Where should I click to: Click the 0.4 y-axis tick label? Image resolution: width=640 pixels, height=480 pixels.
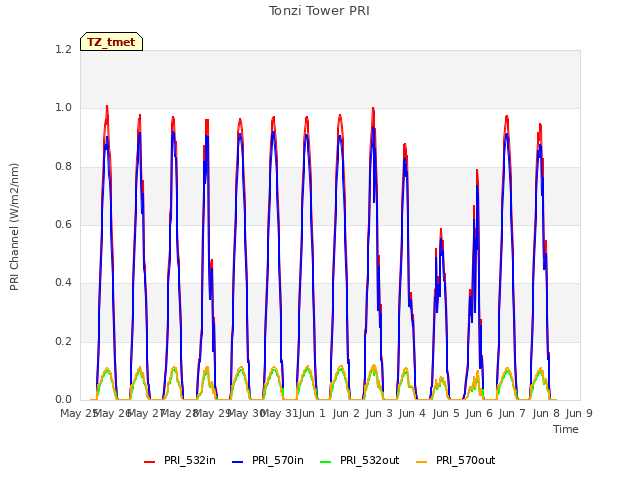pos(63,282)
